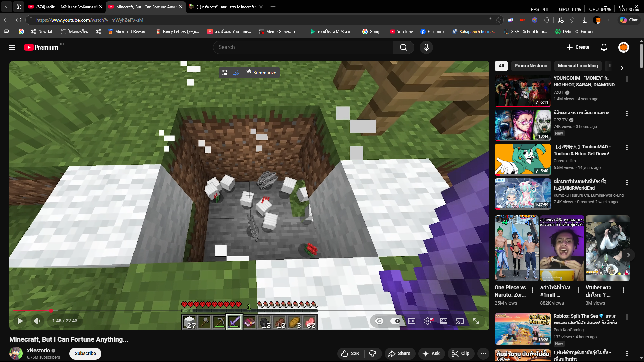Open video settings gear in player
The width and height of the screenshot is (644, 362).
427,321
